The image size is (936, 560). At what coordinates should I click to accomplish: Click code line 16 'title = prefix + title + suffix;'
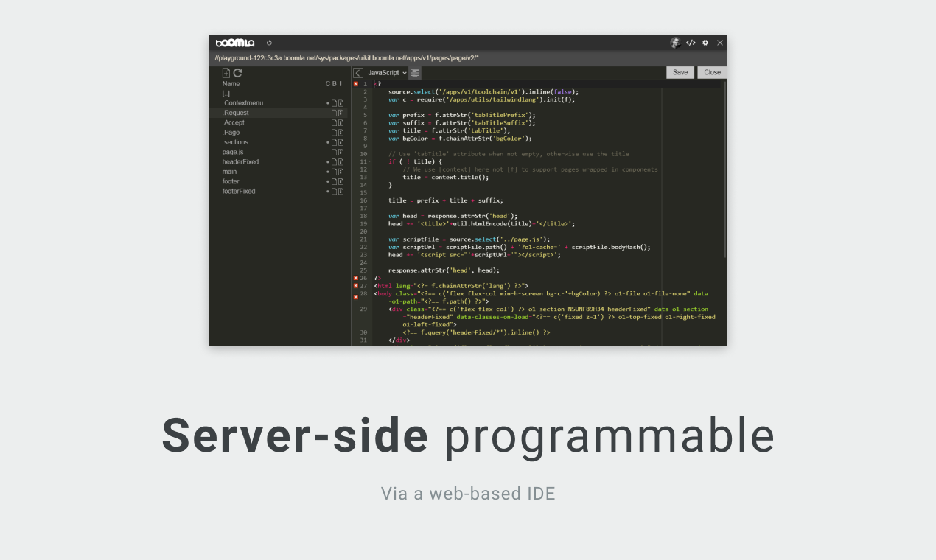(x=446, y=200)
